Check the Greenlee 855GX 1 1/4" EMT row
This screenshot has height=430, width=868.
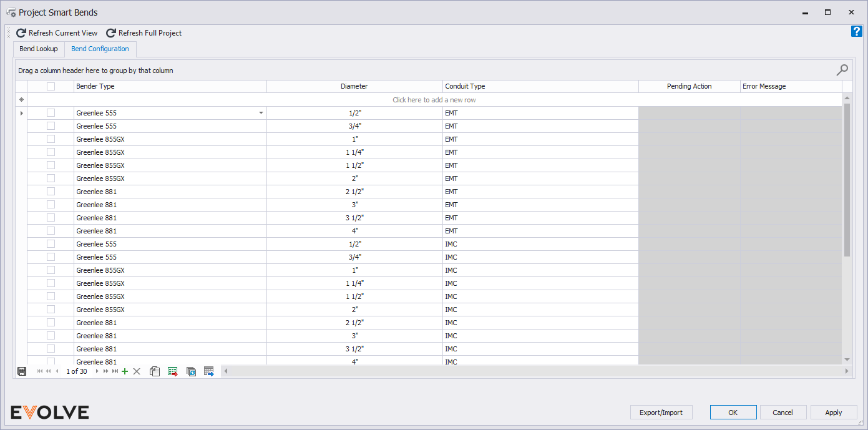51,152
